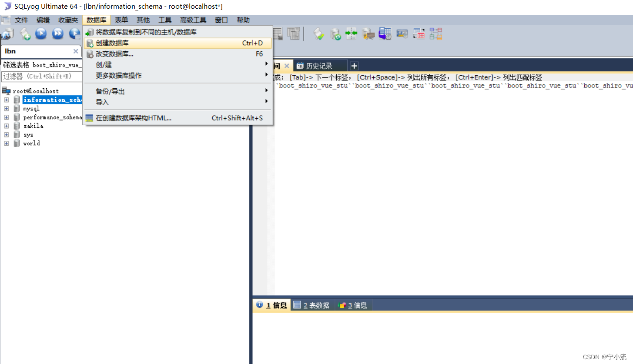
Task: Click the database icon beside sys
Action: click(17, 134)
